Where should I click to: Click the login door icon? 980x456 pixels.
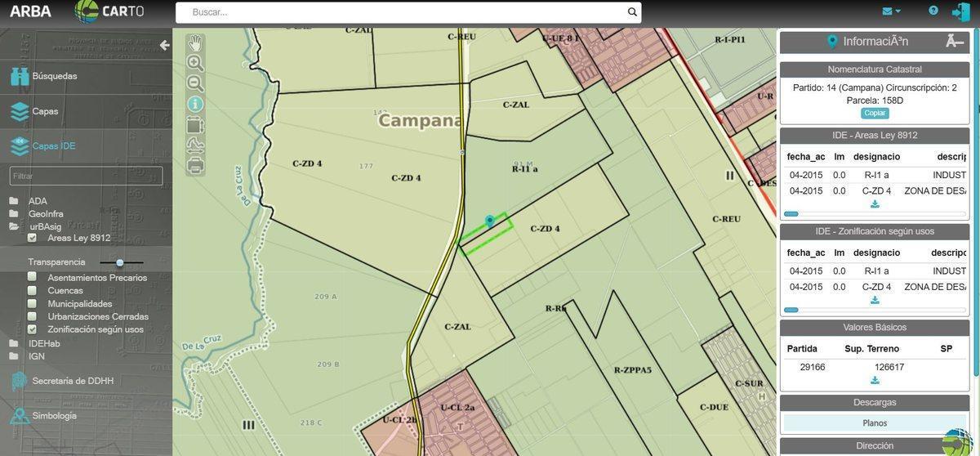961,11
